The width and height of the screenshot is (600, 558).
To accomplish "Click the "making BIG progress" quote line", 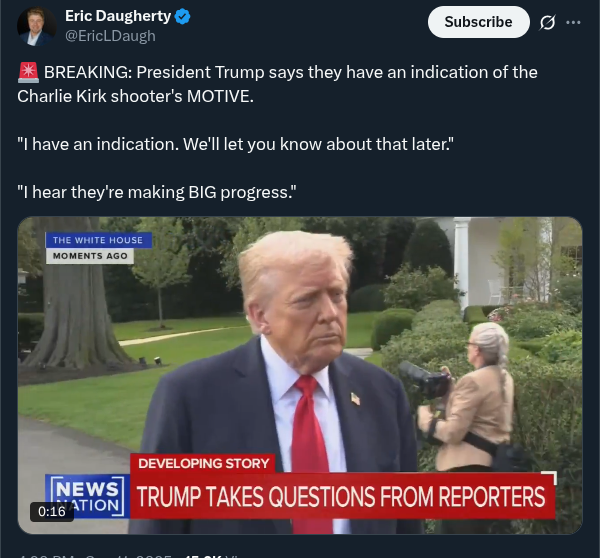I will click(157, 192).
